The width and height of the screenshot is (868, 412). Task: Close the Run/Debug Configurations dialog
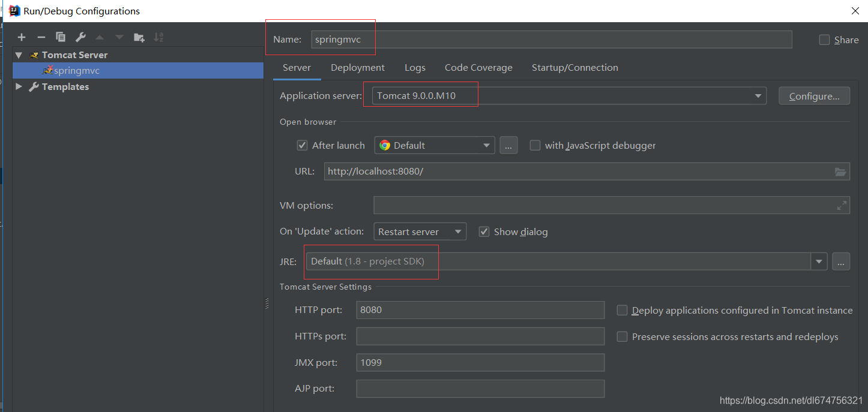tap(855, 11)
